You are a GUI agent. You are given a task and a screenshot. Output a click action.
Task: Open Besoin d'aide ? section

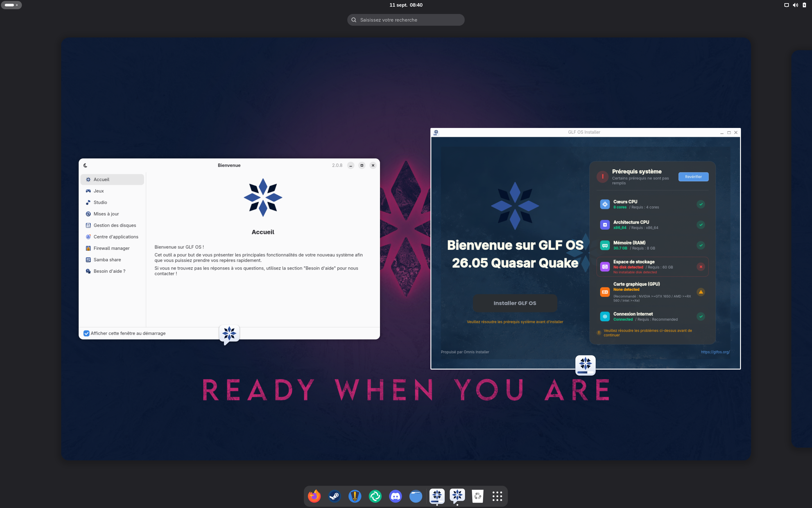(112, 271)
